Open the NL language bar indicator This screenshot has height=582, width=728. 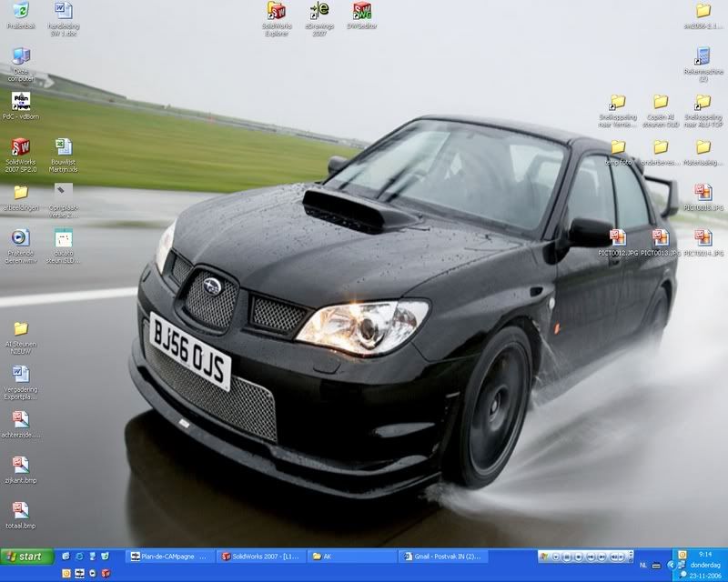point(643,566)
